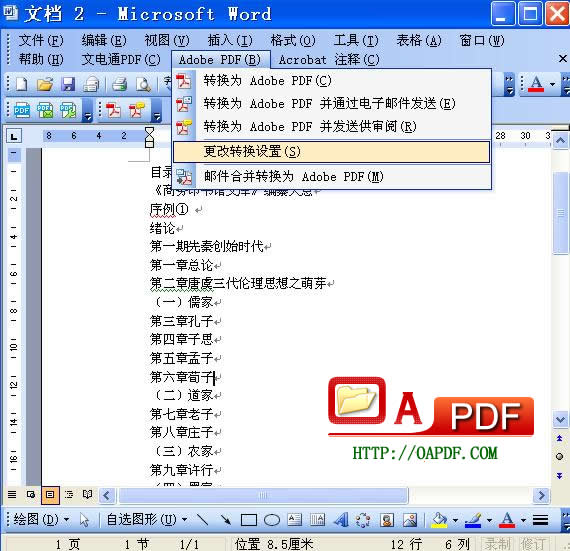Select 转换为 Adobe PDF (C) option

tap(331, 81)
